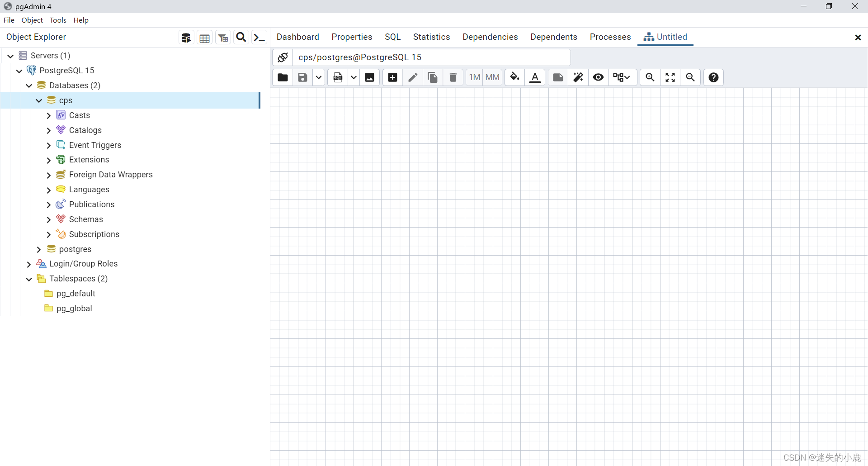Collapse the PostgreSQL 15 server node

[19, 71]
